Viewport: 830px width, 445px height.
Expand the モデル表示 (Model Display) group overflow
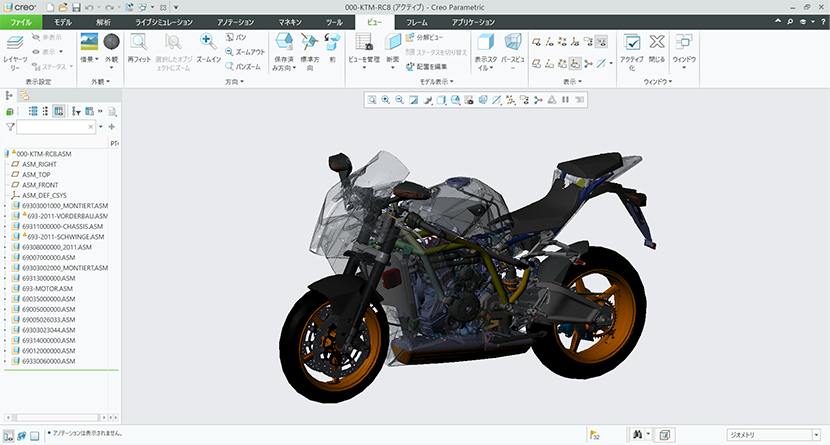pos(436,81)
